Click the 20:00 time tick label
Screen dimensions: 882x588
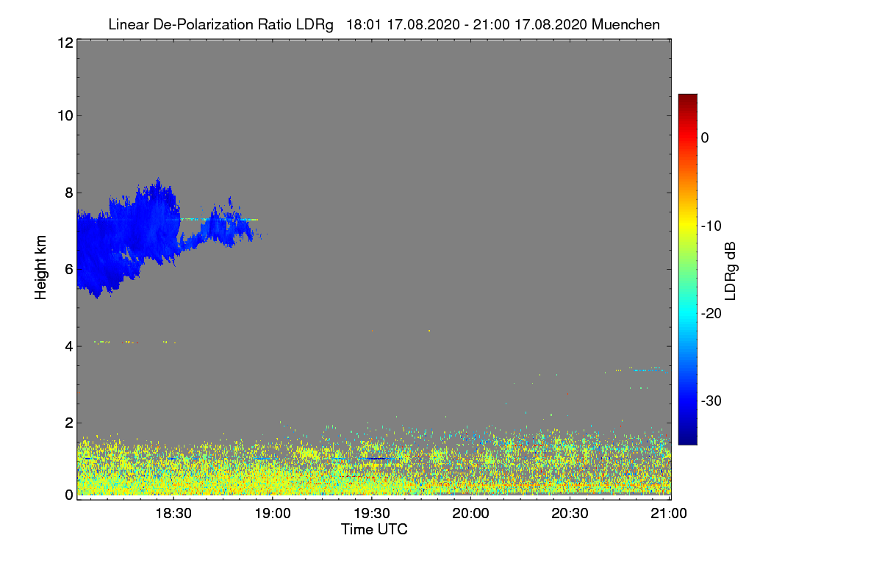471,513
